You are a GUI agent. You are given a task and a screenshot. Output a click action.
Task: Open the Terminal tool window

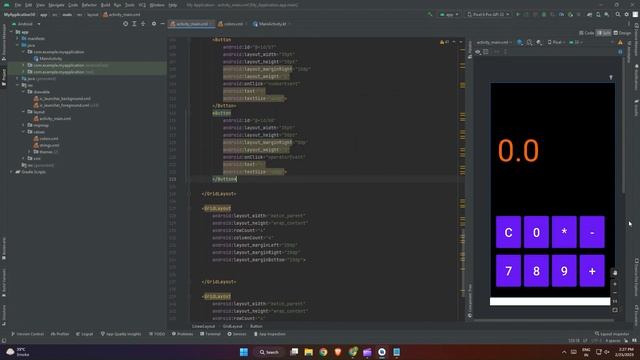coord(210,334)
